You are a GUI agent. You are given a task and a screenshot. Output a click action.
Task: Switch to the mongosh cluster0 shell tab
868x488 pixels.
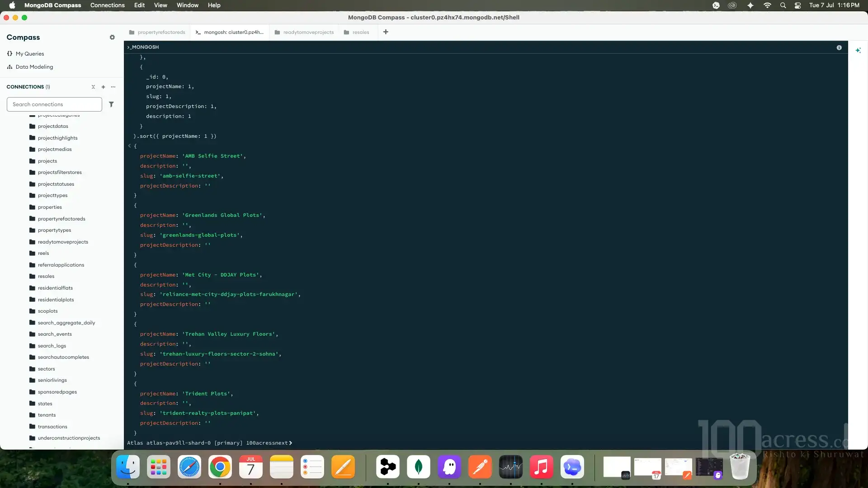pyautogui.click(x=230, y=32)
